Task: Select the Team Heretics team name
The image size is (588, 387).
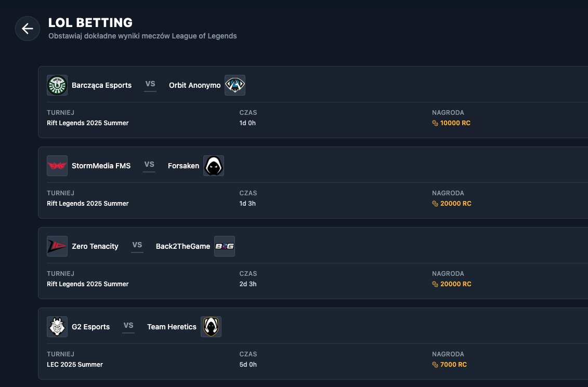Action: [172, 327]
